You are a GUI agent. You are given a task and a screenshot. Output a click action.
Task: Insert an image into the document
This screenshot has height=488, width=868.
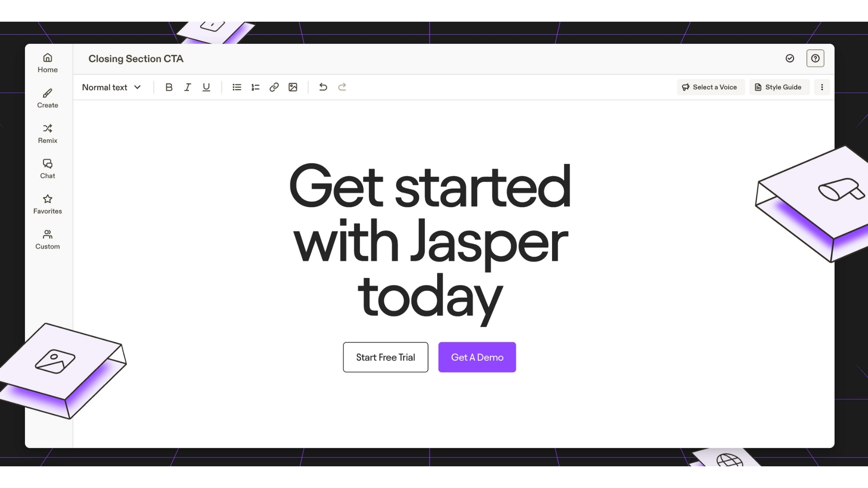click(293, 87)
